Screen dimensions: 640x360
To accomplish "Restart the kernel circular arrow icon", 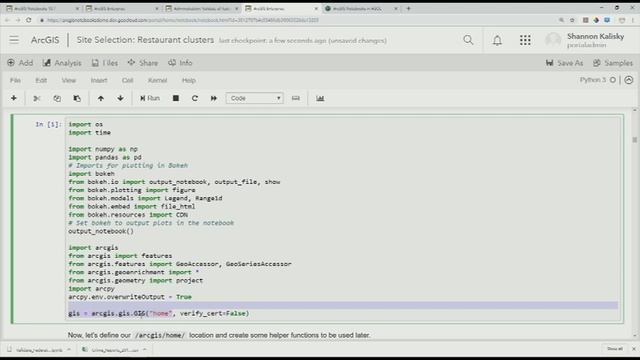I will coord(195,98).
